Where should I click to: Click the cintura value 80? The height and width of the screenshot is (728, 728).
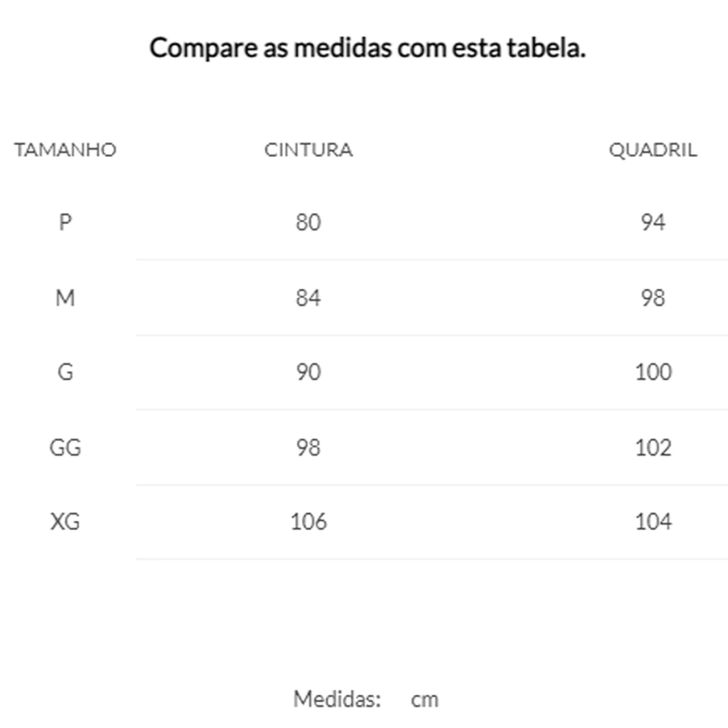pyautogui.click(x=309, y=222)
